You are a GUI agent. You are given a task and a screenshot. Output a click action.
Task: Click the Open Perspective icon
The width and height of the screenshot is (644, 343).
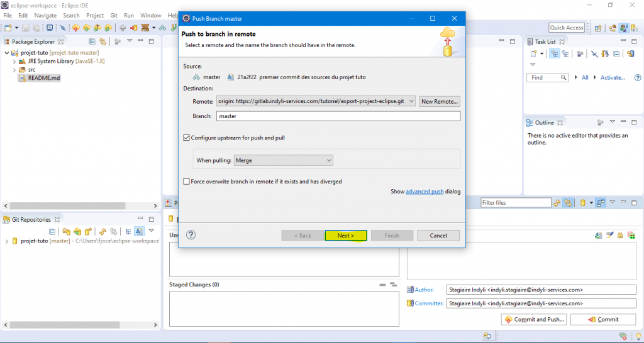point(598,28)
